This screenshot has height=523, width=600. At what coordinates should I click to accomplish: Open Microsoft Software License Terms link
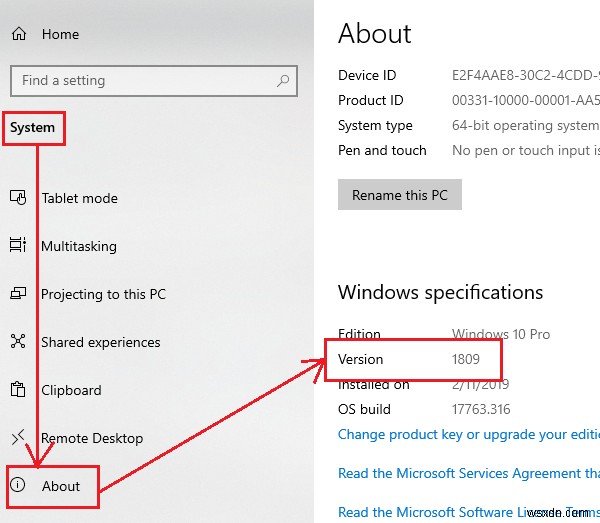[x=469, y=512]
